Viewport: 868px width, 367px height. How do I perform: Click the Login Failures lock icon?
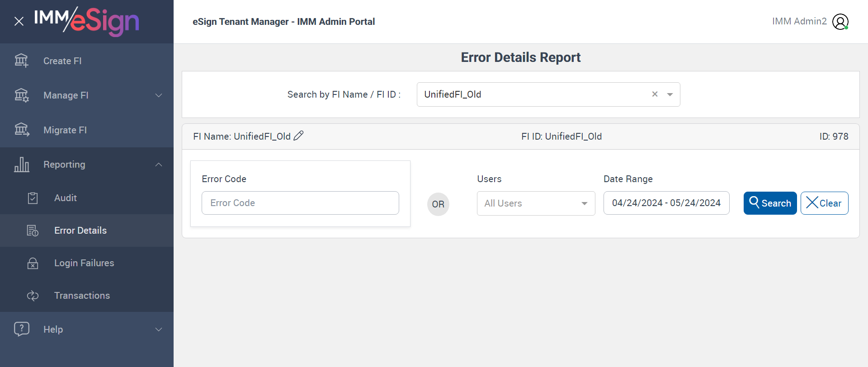(x=33, y=263)
